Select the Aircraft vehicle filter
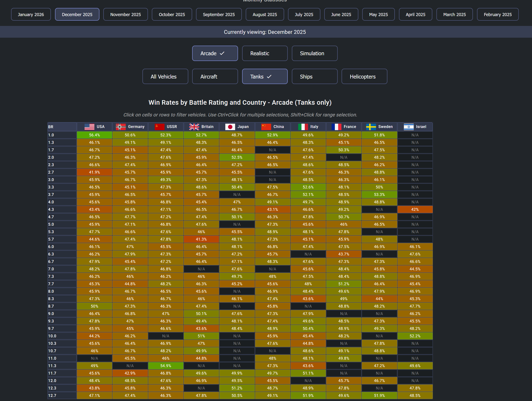The height and width of the screenshot is (401, 532). tap(215, 77)
